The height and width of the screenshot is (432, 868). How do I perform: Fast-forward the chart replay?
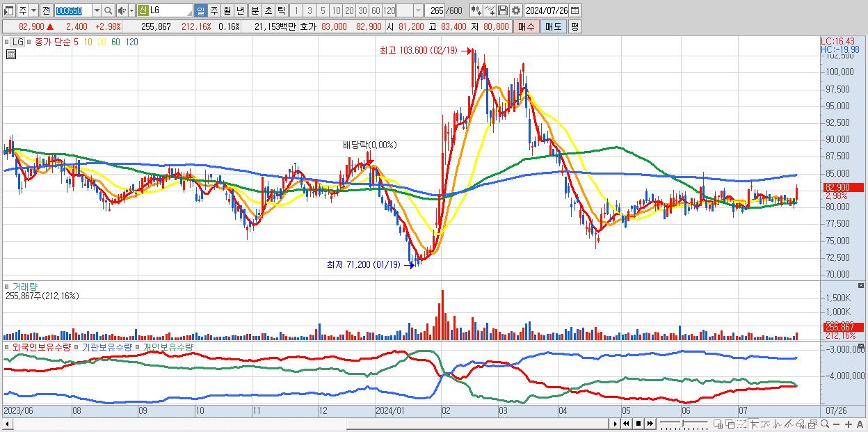[x=650, y=424]
